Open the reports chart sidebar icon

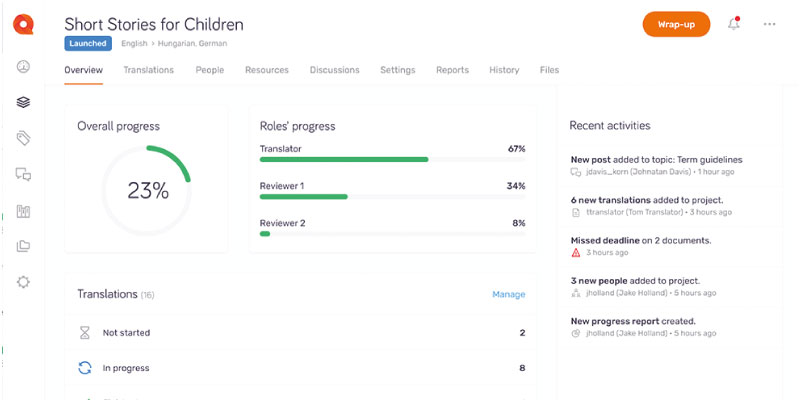pos(23,211)
